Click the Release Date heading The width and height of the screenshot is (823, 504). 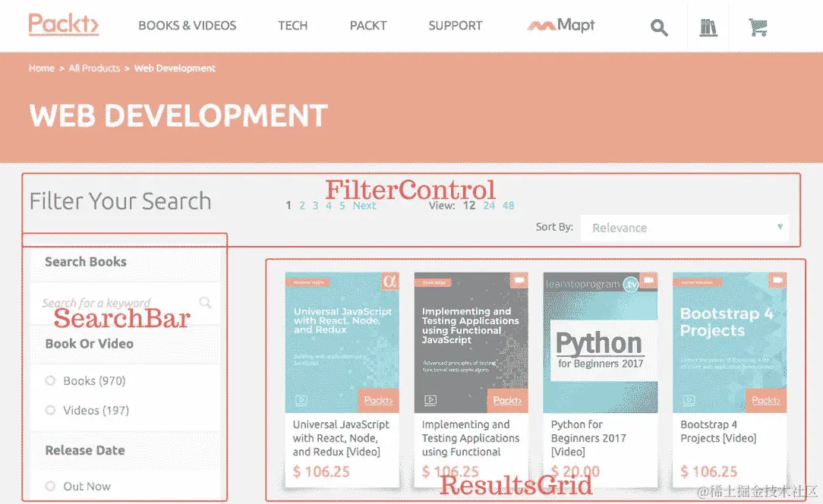[85, 450]
